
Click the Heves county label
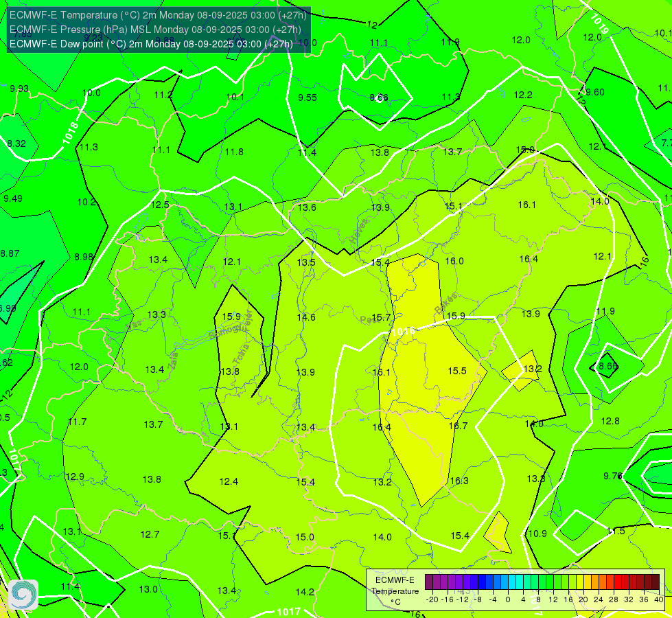coord(359,231)
